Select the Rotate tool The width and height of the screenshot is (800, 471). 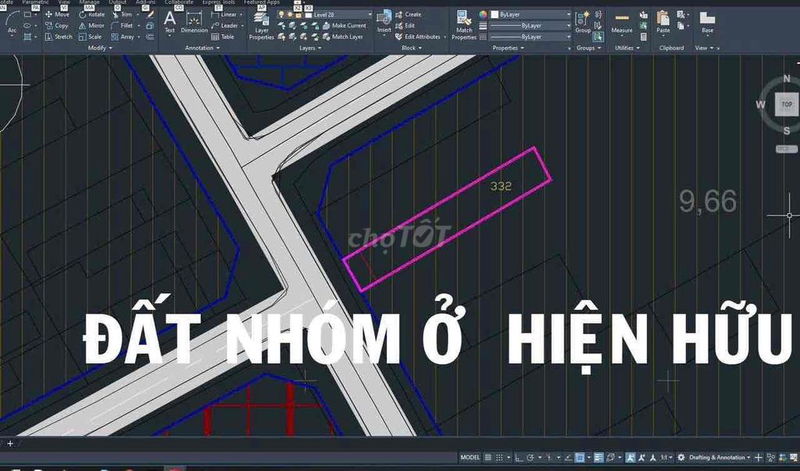point(91,15)
